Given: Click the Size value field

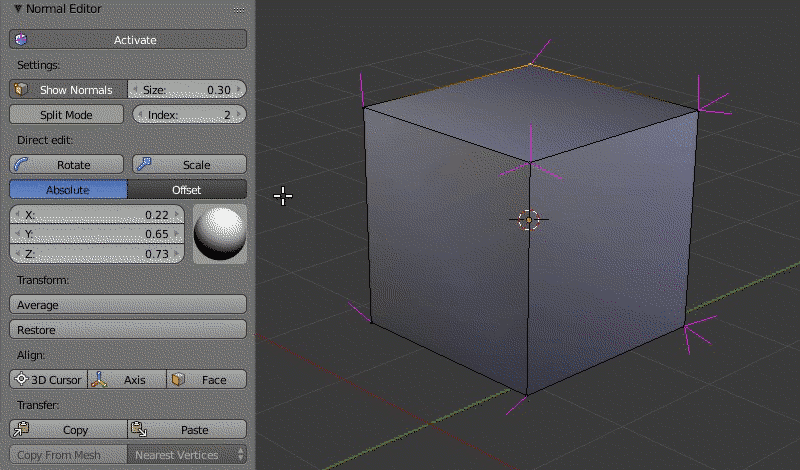Looking at the screenshot, I should tap(187, 90).
